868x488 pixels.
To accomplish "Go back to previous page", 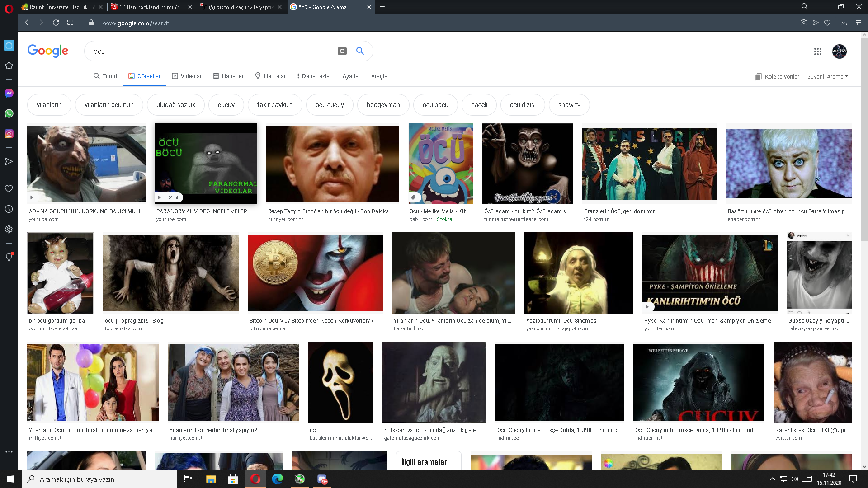I will click(27, 23).
